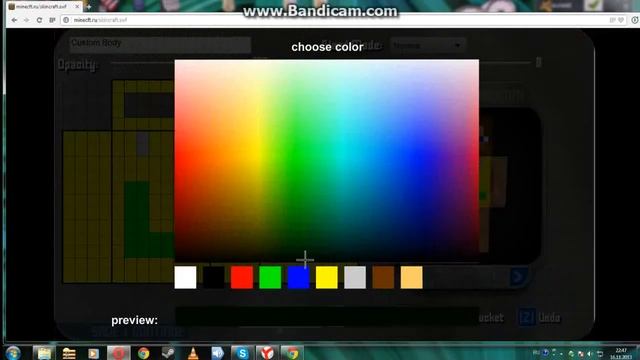The height and width of the screenshot is (360, 640).
Task: Click inside the color spectrum gradient
Action: 327,160
